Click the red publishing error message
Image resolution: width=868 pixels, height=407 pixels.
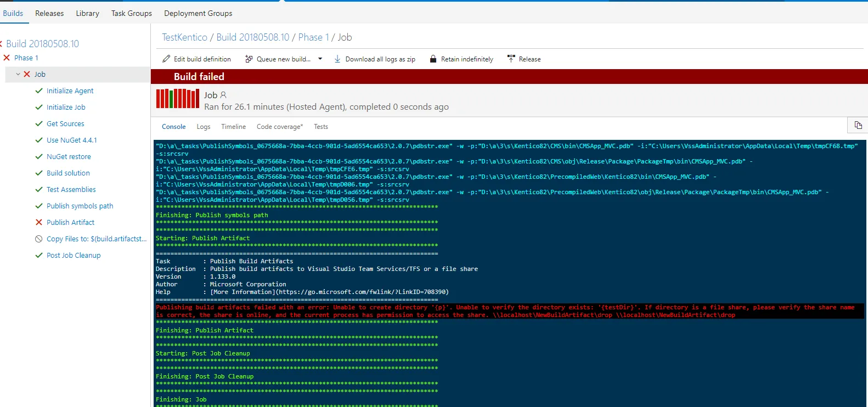coord(509,311)
